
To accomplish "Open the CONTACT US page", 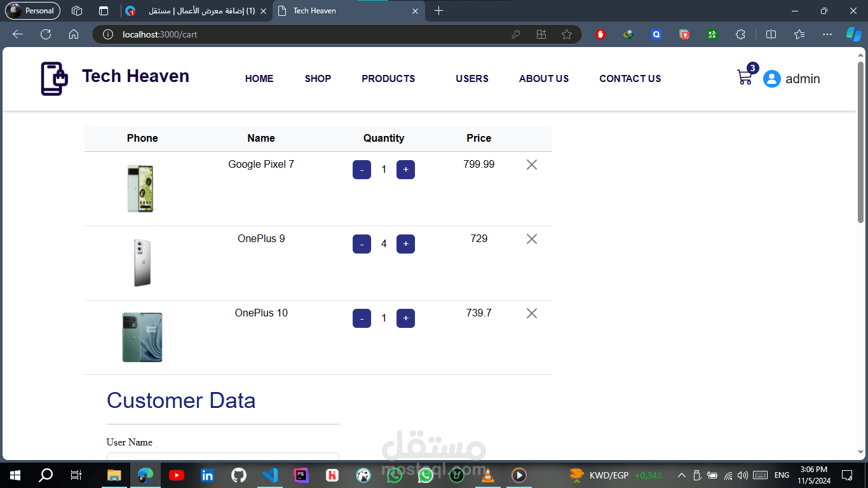I will point(630,79).
